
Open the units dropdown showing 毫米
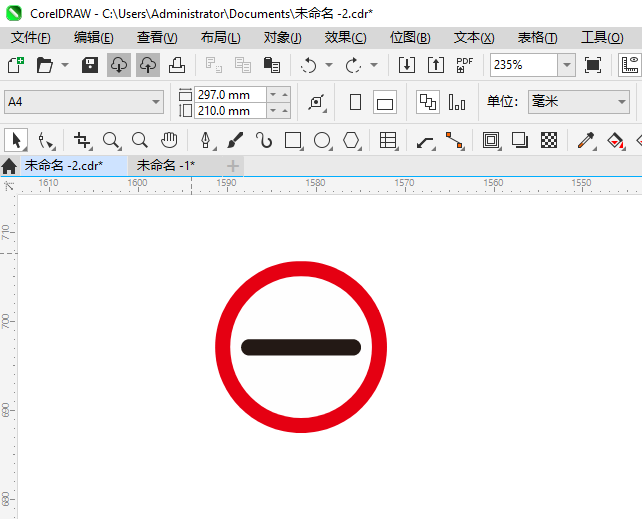(579, 102)
